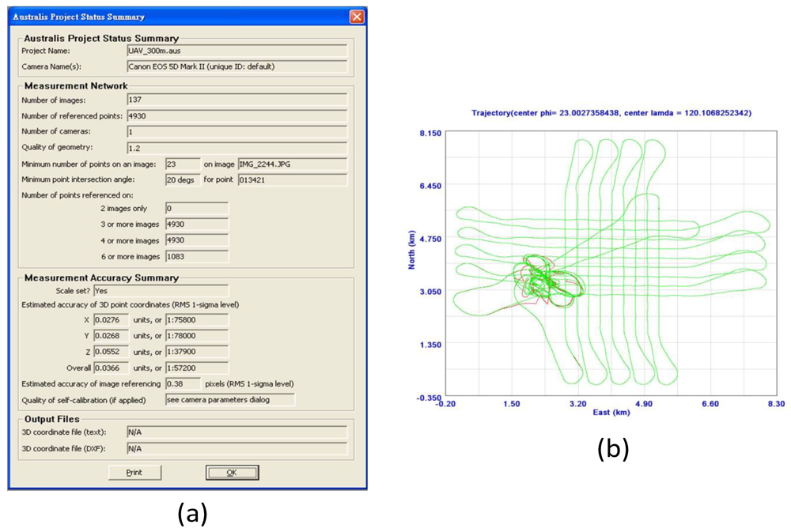The width and height of the screenshot is (791, 532).
Task: Click the Project Name field UAV_300m.aus
Action: (x=237, y=51)
